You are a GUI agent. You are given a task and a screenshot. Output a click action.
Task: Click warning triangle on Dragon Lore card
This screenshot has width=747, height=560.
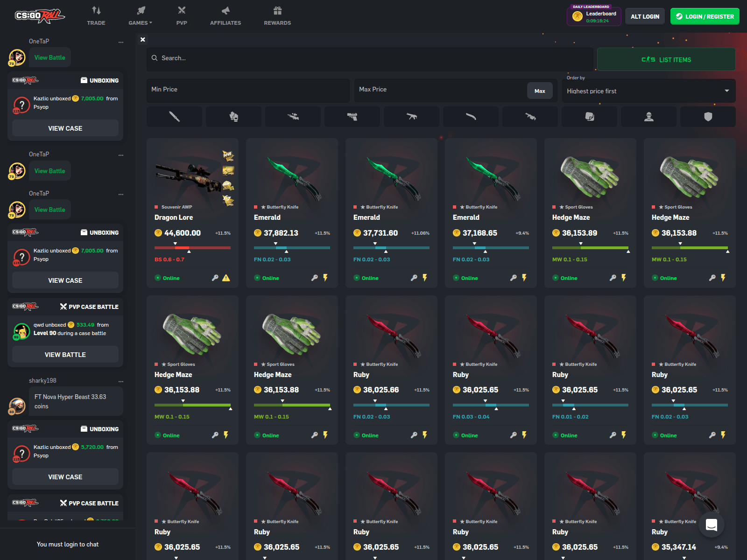click(x=226, y=278)
